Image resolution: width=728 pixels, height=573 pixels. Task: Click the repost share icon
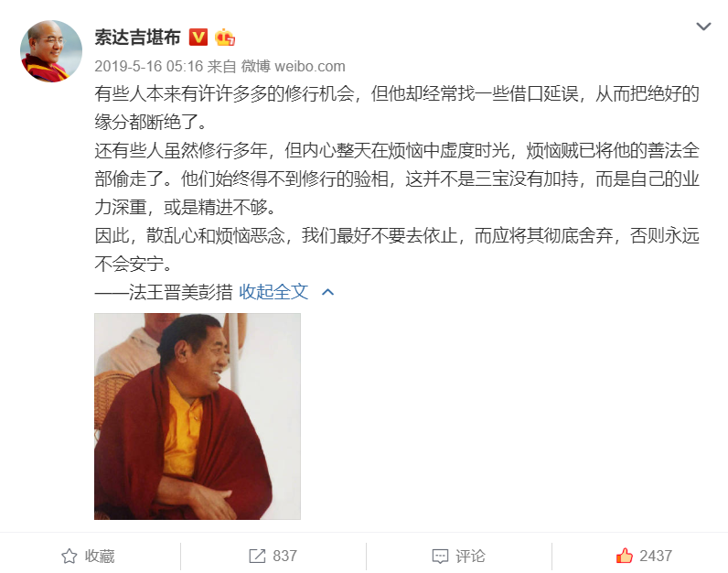(257, 556)
